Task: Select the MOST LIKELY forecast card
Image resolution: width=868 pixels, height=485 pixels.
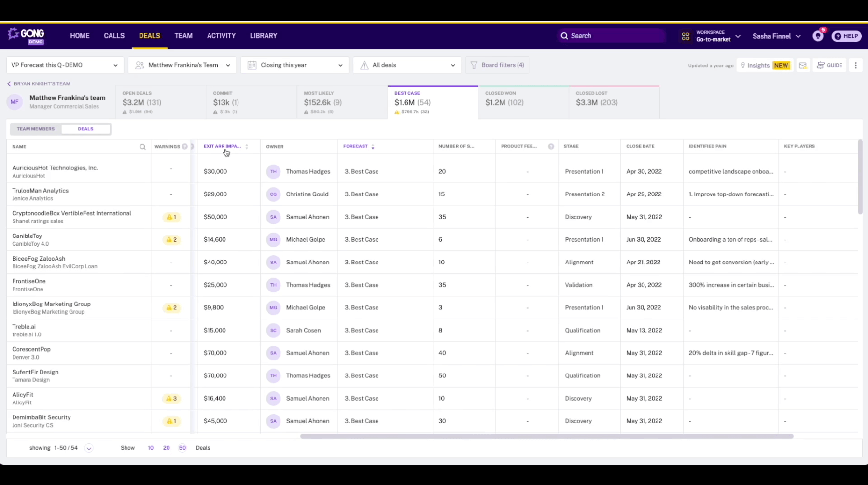Action: [x=342, y=102]
